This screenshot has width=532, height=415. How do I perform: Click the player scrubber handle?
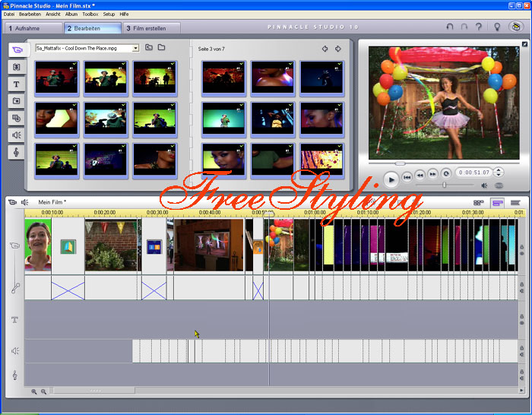coord(400,163)
